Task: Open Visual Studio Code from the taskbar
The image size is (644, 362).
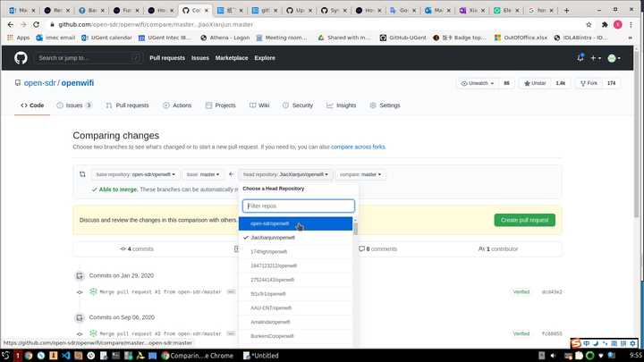Action: coord(65,356)
